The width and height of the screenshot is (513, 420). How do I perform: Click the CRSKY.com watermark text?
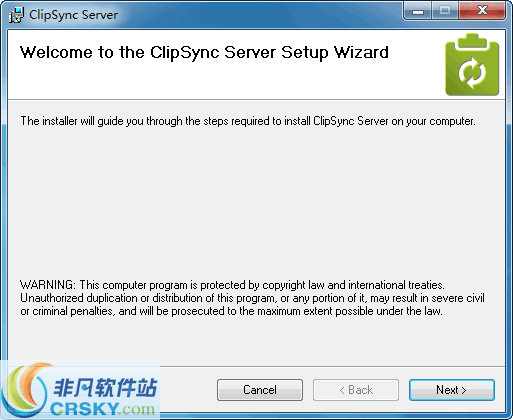pyautogui.click(x=102, y=409)
